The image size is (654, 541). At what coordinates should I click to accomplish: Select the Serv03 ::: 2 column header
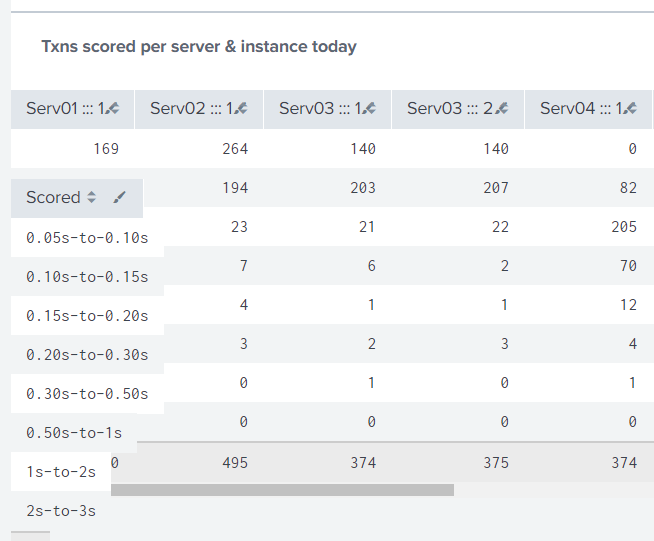[x=450, y=108]
